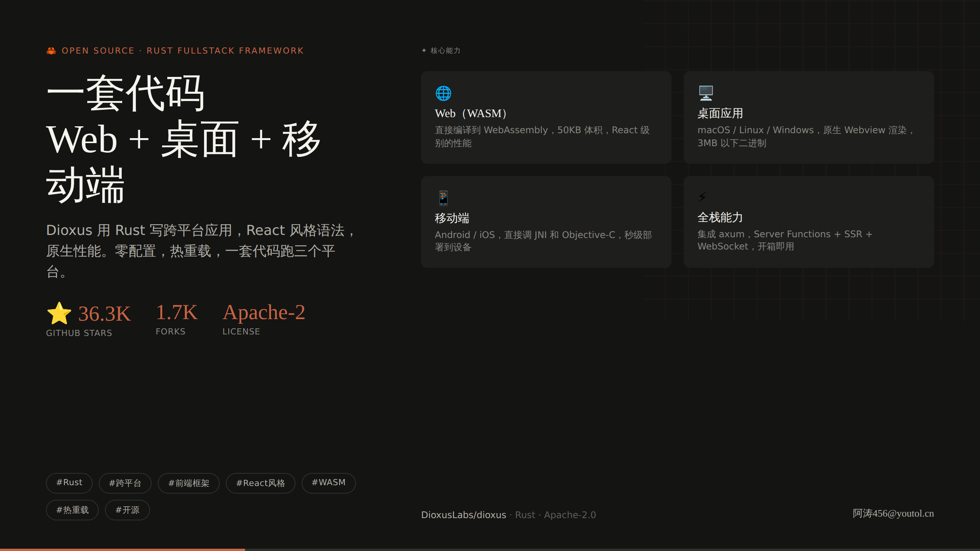Click the LICENSE label
Image resolution: width=980 pixels, height=551 pixels.
tap(241, 331)
